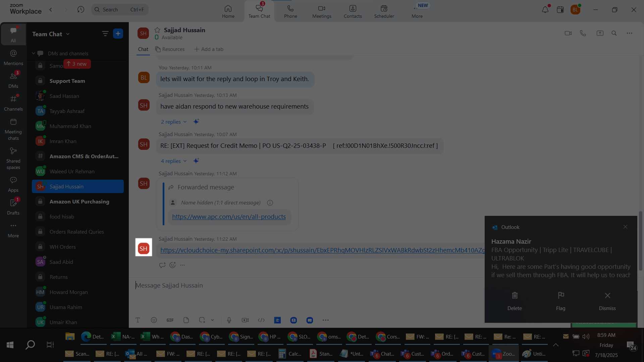This screenshot has width=644, height=362.
Task: Click Add a tab
Action: coord(209,49)
